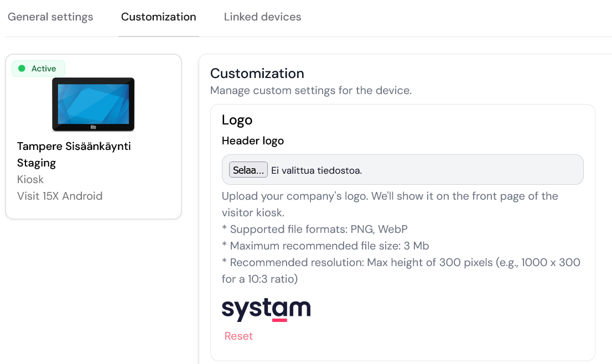Image resolution: width=612 pixels, height=364 pixels.
Task: Reset the header logo
Action: coord(238,336)
